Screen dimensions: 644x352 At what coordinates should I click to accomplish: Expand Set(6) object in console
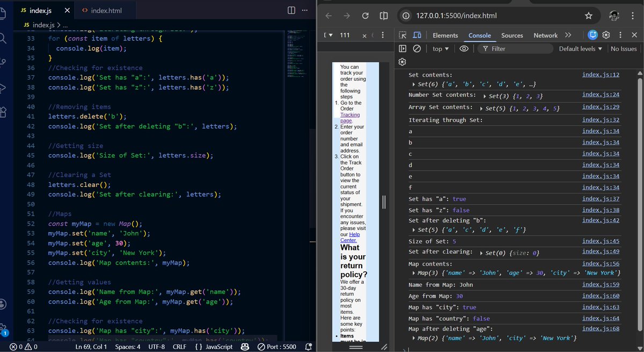(x=414, y=84)
